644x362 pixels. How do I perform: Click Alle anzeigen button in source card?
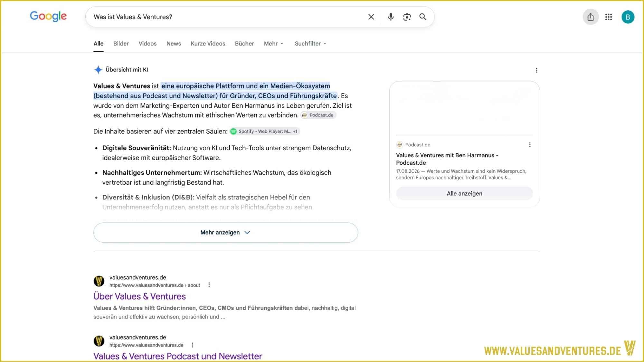tap(464, 193)
